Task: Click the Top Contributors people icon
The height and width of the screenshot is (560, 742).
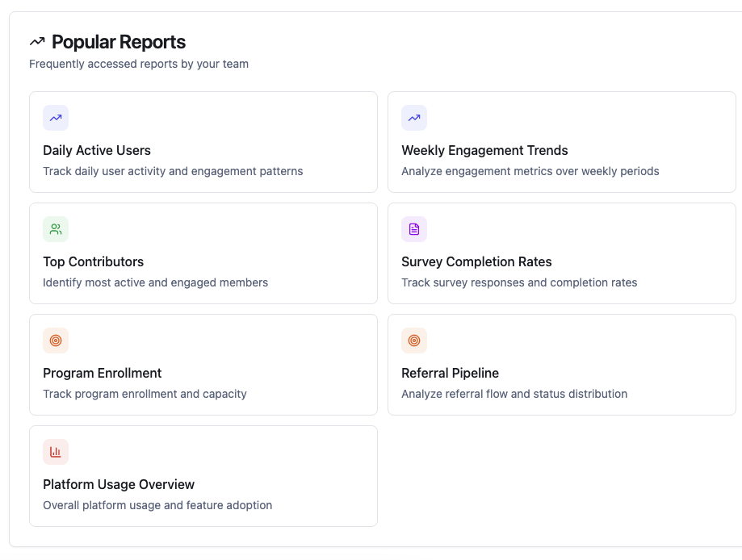Action: point(56,229)
